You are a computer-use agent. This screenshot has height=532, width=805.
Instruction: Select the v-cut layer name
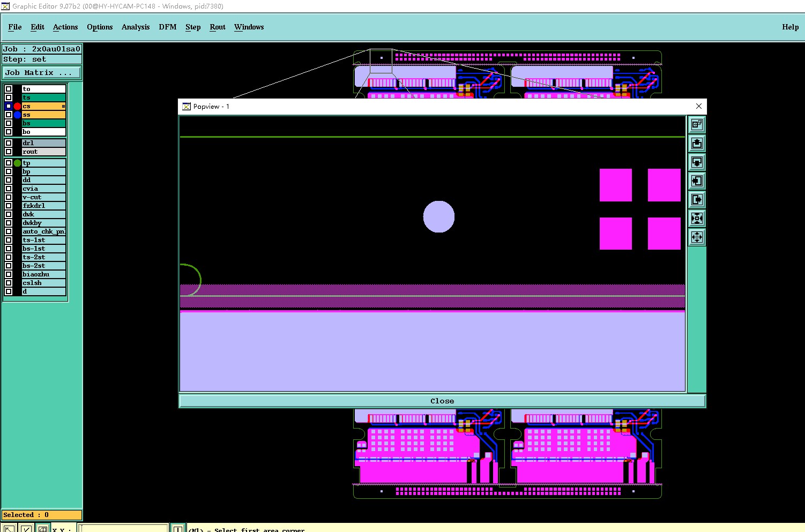[43, 197]
